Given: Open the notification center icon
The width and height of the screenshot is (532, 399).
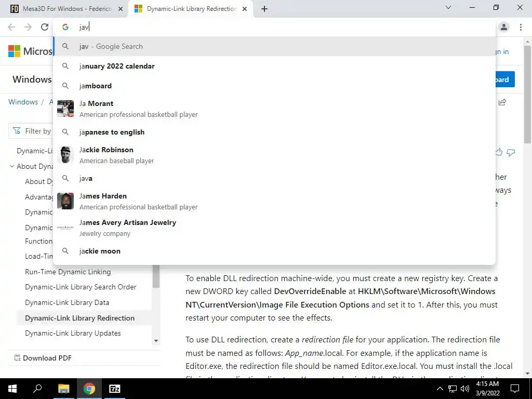Looking at the screenshot, I should 515,389.
